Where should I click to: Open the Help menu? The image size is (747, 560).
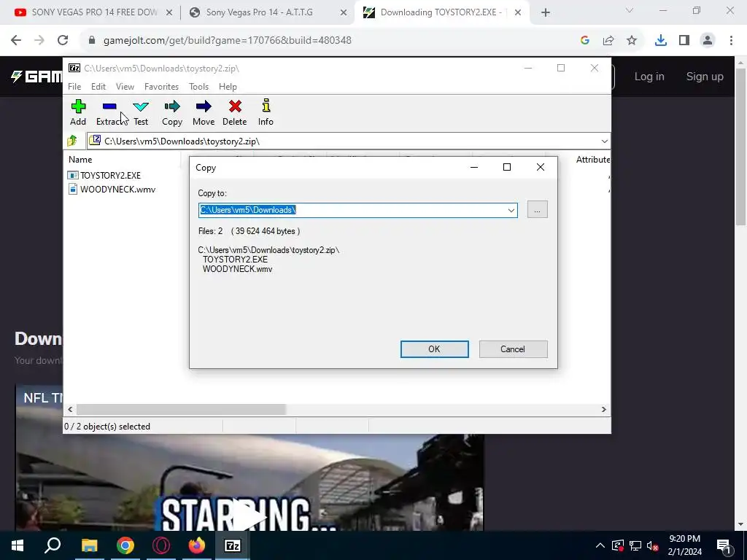(228, 87)
